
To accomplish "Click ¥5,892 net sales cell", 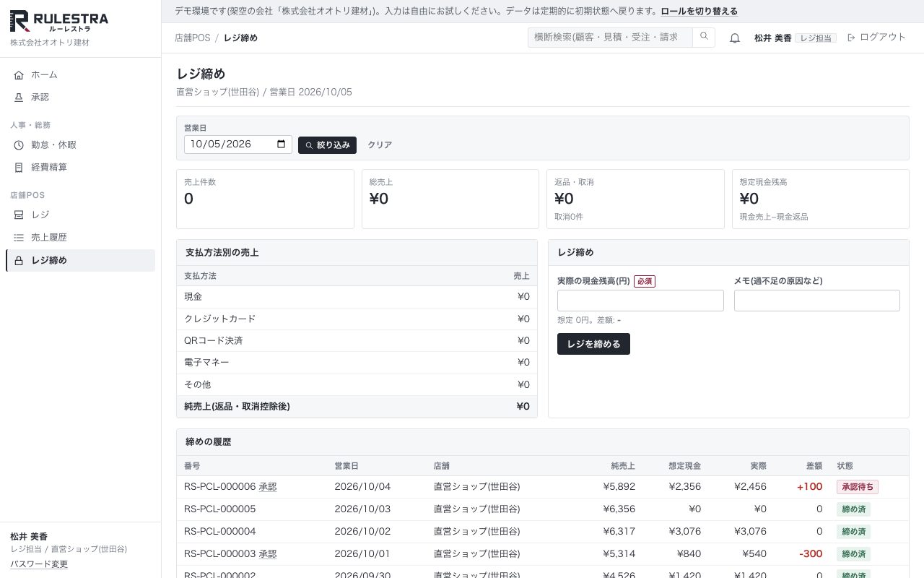I will pyautogui.click(x=619, y=487).
